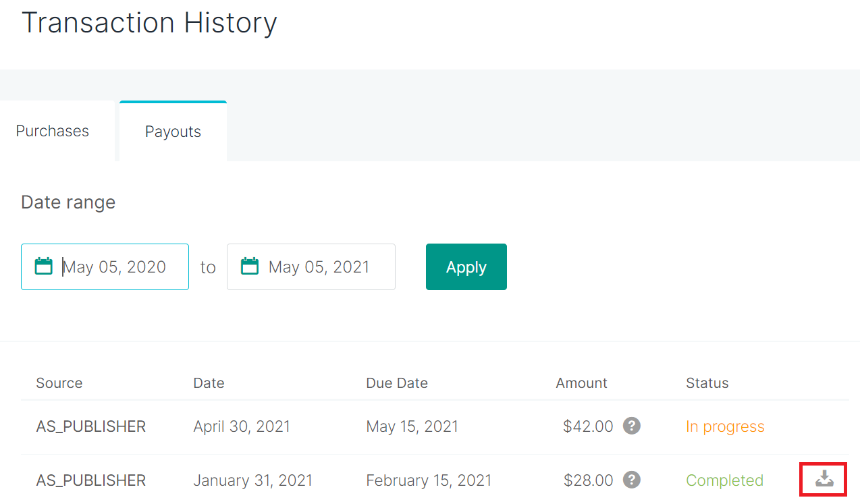Click the May 05, 2020 start date input
860x504 pixels.
tap(105, 267)
